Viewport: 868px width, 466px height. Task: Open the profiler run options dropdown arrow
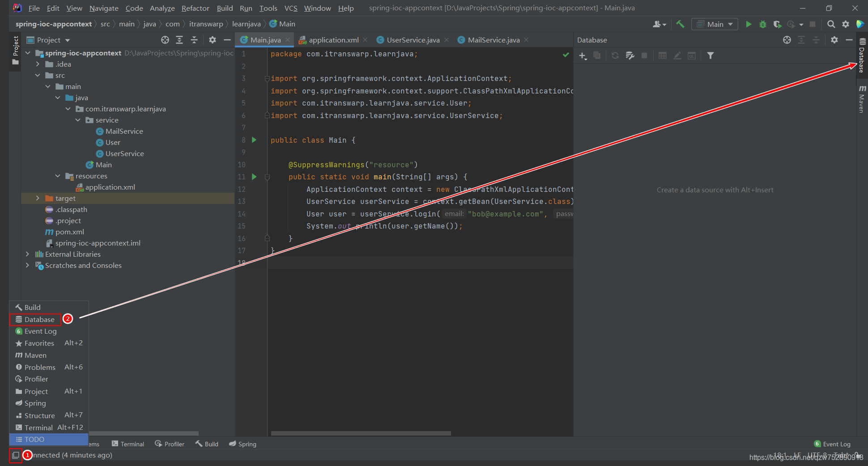(801, 25)
